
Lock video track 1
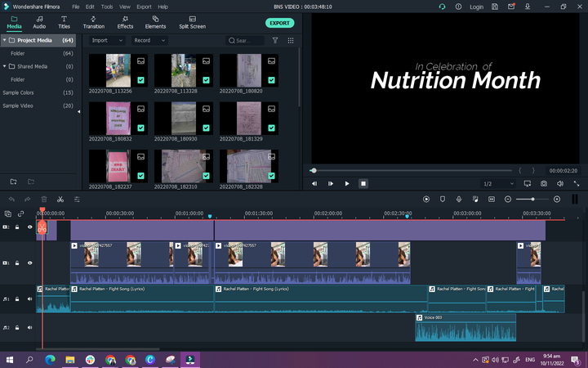point(17,263)
